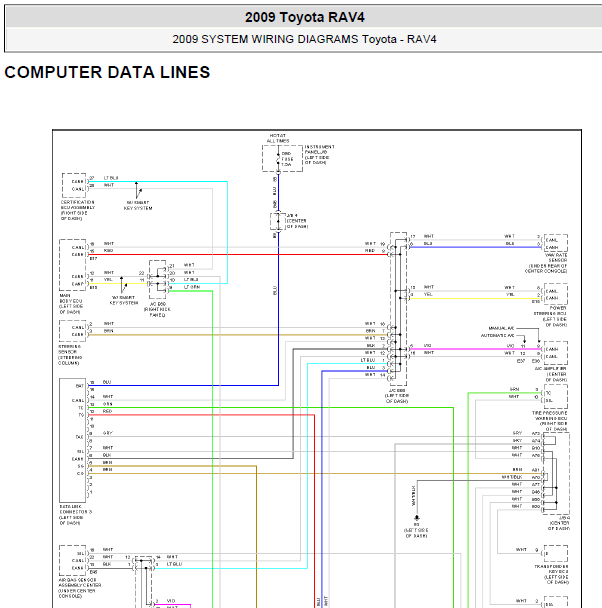Click the "HOT AT ALL TIMES" label
The image size is (602, 608).
point(278,138)
